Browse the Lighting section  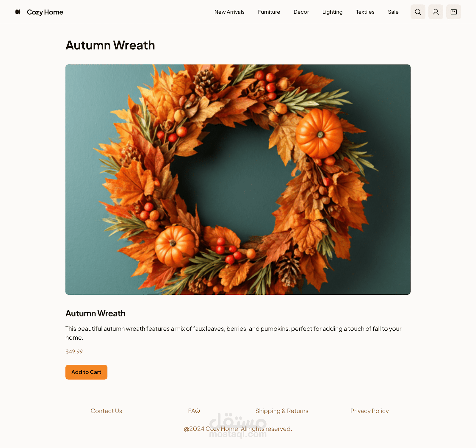332,12
